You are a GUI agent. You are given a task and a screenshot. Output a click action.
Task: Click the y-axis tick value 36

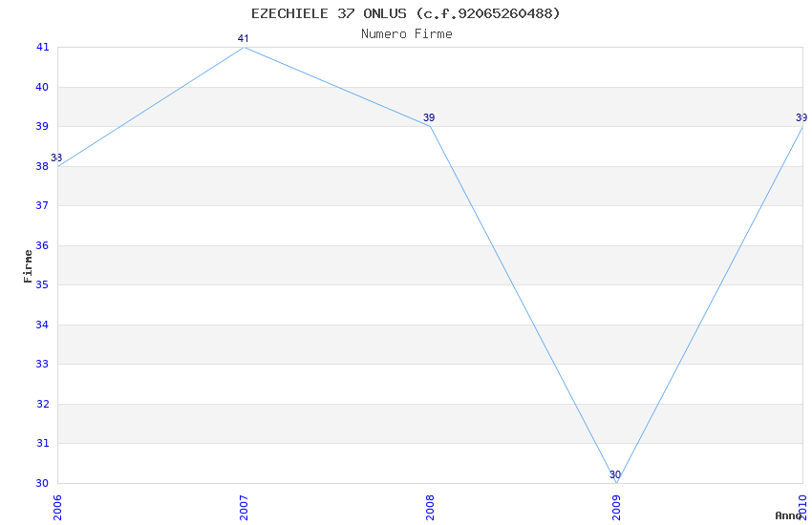[42, 245]
